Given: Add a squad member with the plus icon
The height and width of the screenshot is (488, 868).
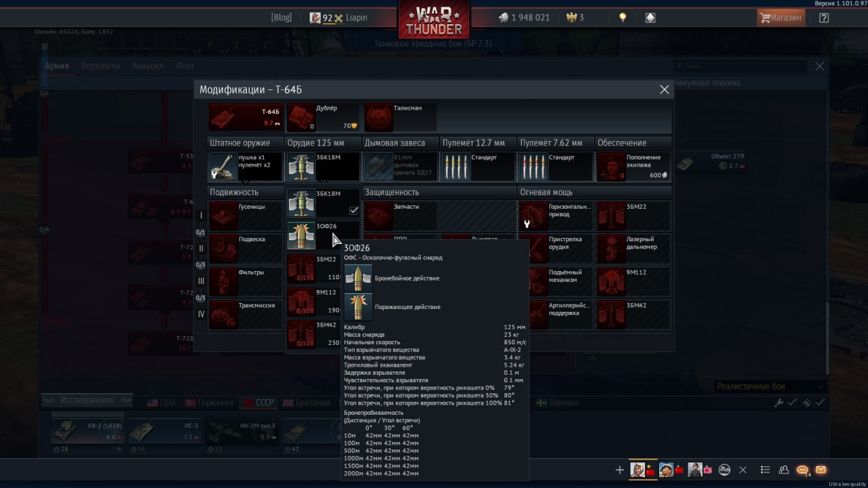Looking at the screenshot, I should point(619,470).
